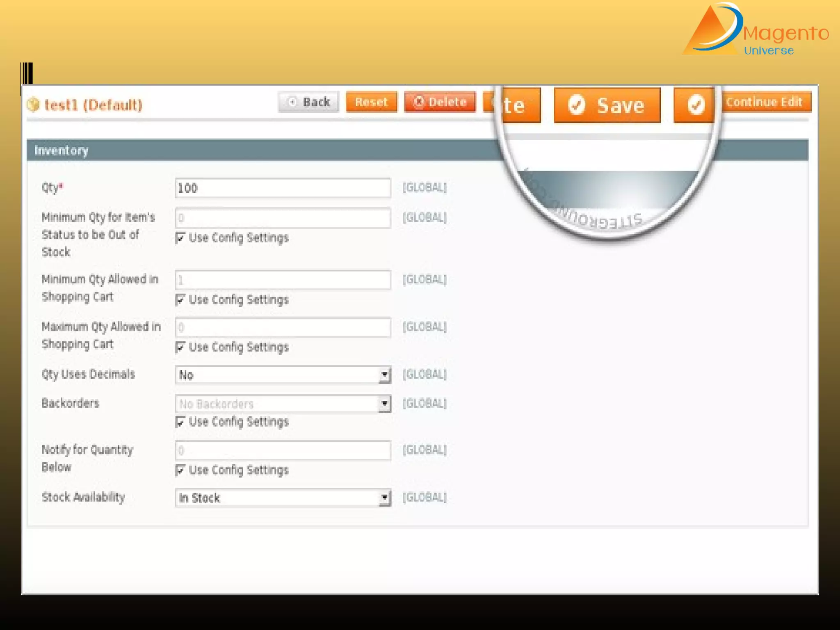Expand the Backorders dropdown
The width and height of the screenshot is (840, 630).
click(x=283, y=404)
